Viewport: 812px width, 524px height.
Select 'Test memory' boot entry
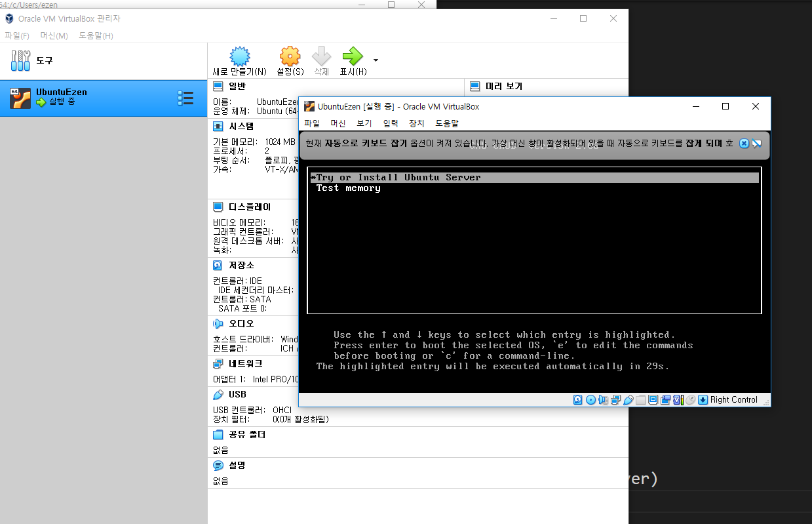[348, 188]
